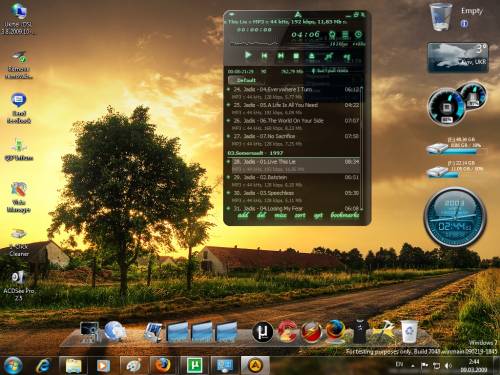
Task: Open the Remove Watermark desktop icon
Action: point(19,65)
